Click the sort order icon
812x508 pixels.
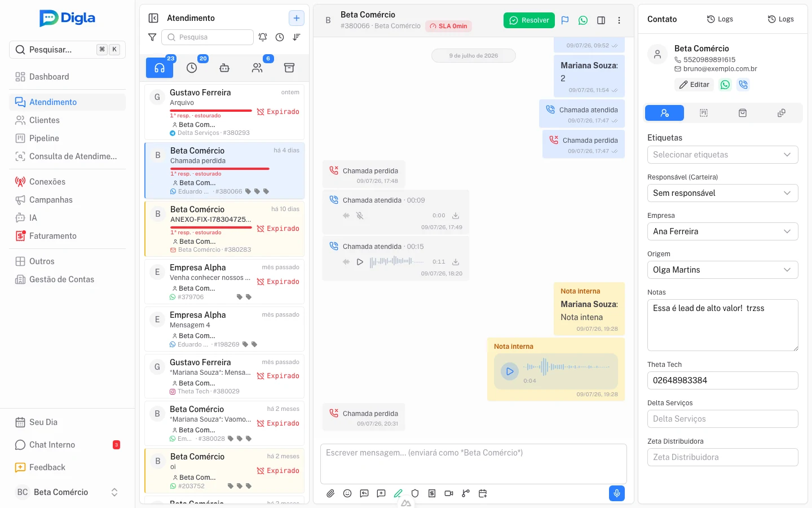click(297, 37)
